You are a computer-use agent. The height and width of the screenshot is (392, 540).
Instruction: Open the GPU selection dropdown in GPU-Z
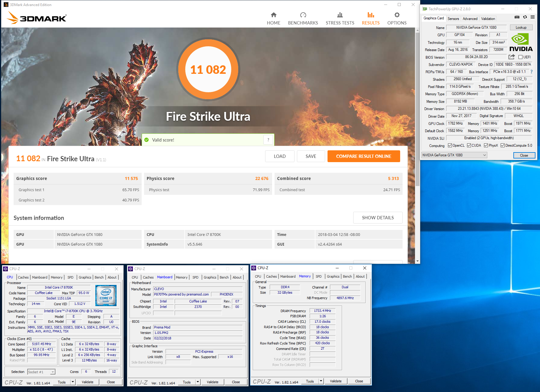tap(454, 155)
